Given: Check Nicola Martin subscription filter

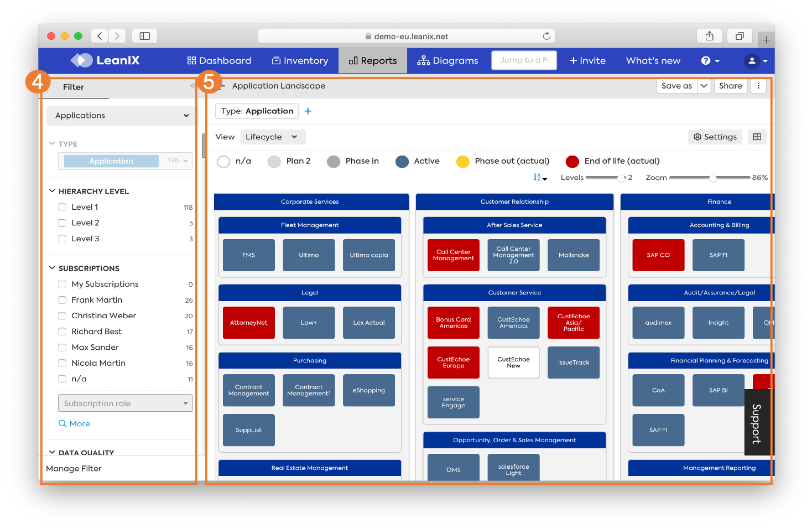Looking at the screenshot, I should [62, 364].
